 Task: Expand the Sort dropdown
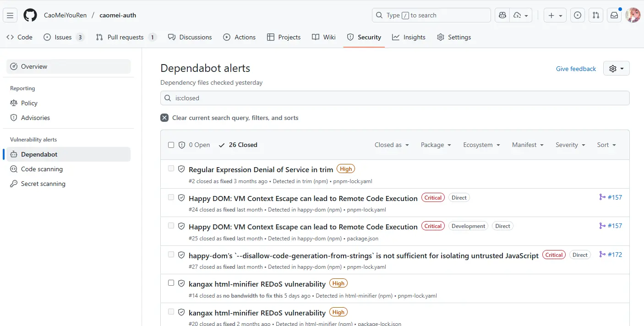coord(606,145)
